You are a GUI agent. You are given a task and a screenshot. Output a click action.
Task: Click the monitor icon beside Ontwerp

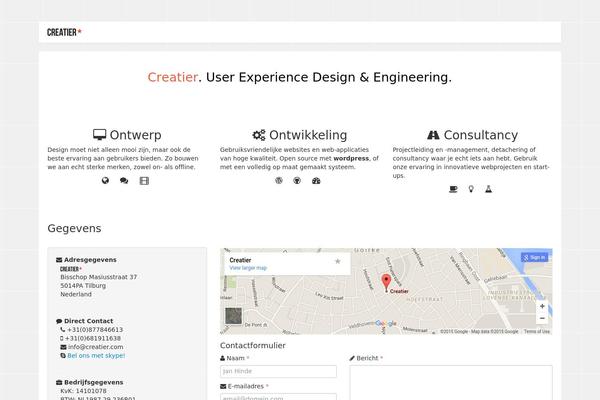pyautogui.click(x=99, y=135)
